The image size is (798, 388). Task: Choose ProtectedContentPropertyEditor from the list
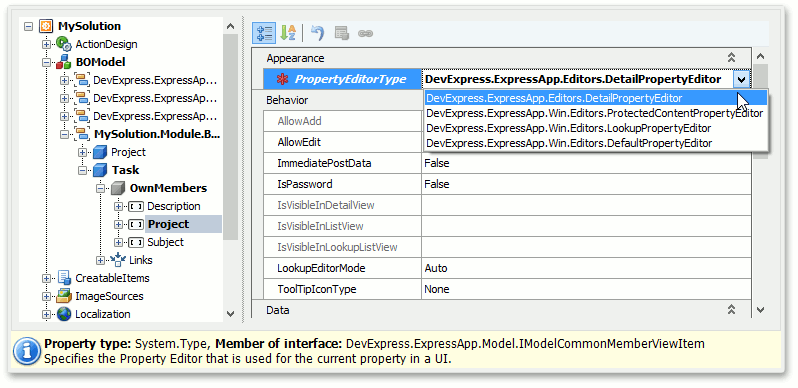click(x=594, y=113)
